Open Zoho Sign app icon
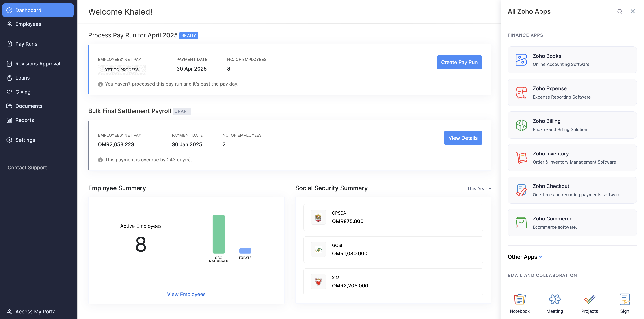Viewport: 644px width, 319px height. (x=624, y=299)
